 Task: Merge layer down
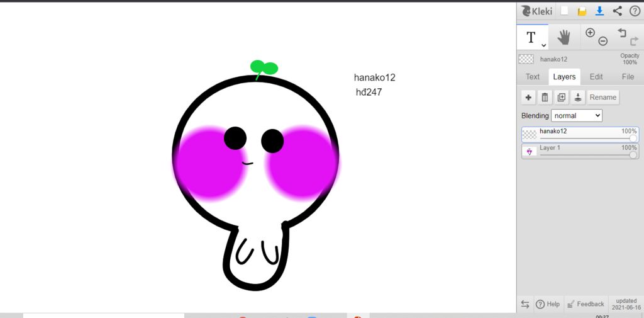point(577,98)
